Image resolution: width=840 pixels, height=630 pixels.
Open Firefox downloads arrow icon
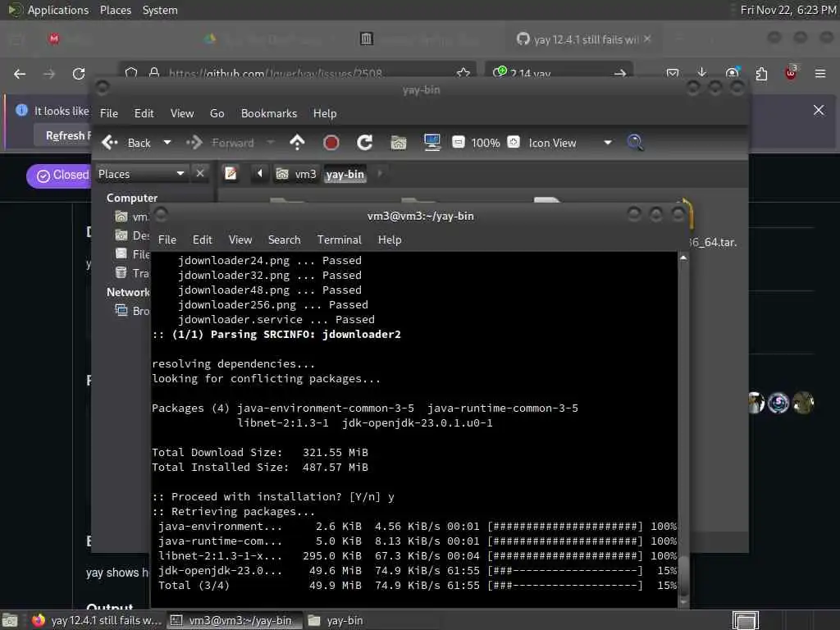[x=702, y=73]
